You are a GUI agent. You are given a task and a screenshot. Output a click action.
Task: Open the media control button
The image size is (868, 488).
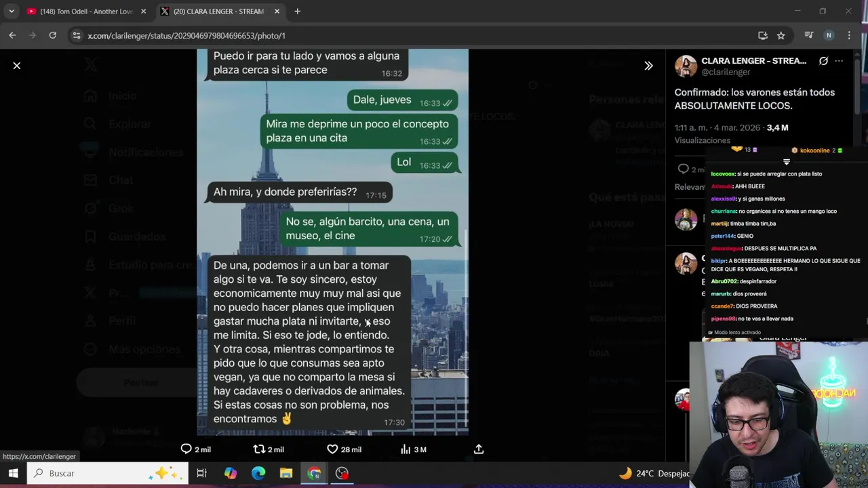pyautogui.click(x=808, y=35)
